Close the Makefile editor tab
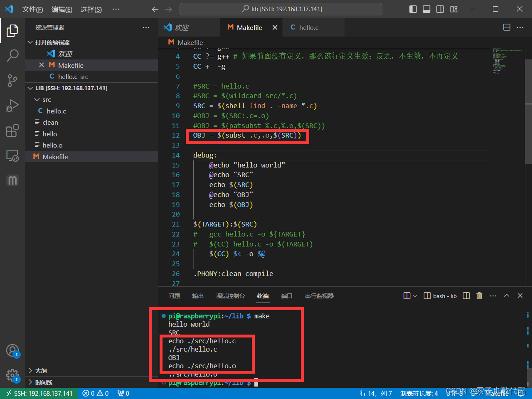The height and width of the screenshot is (399, 532). point(275,27)
